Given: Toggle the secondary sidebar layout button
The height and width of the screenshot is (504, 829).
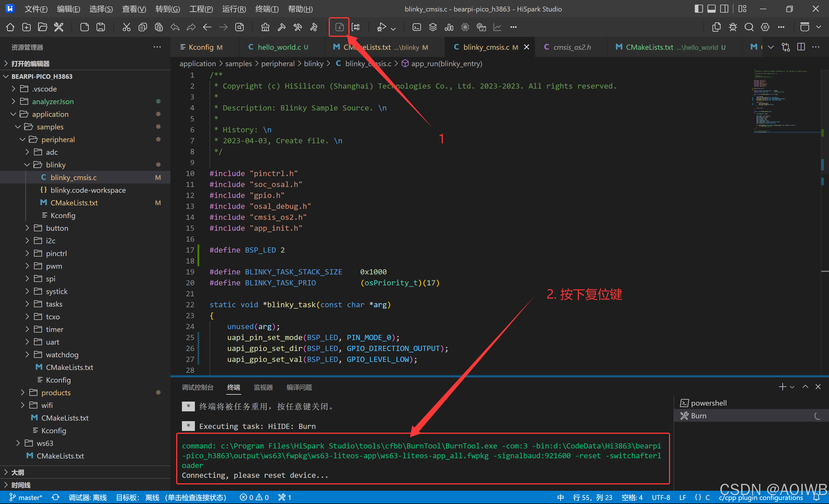Looking at the screenshot, I should pyautogui.click(x=724, y=9).
